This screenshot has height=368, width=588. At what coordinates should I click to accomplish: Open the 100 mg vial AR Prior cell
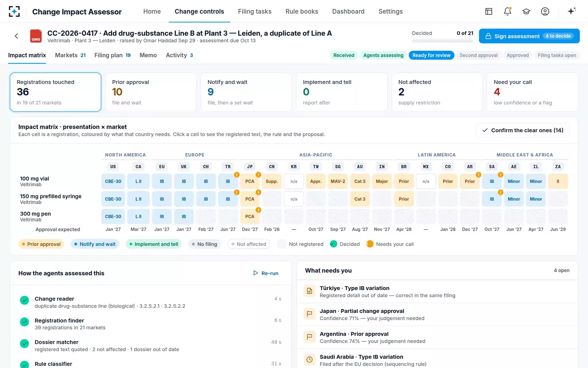coord(470,181)
